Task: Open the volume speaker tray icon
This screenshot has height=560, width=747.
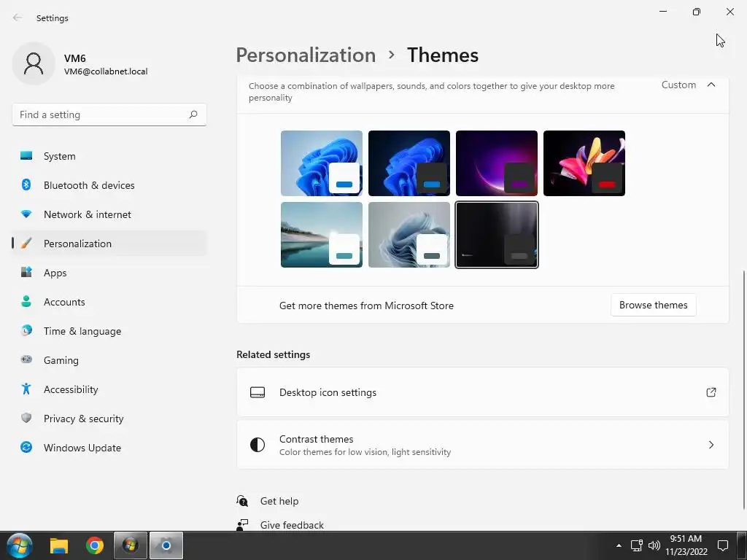Action: pyautogui.click(x=654, y=545)
